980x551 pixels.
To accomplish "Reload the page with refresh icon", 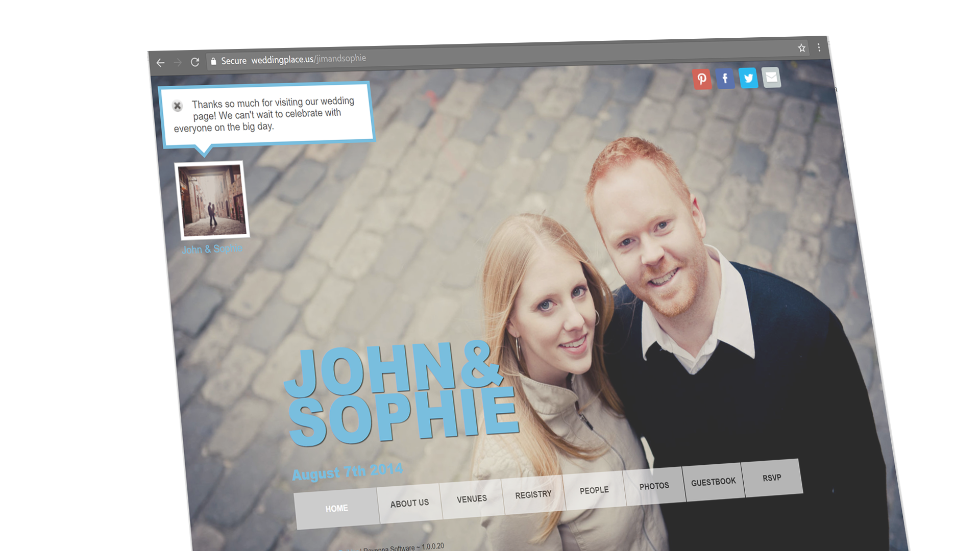I will pos(195,62).
